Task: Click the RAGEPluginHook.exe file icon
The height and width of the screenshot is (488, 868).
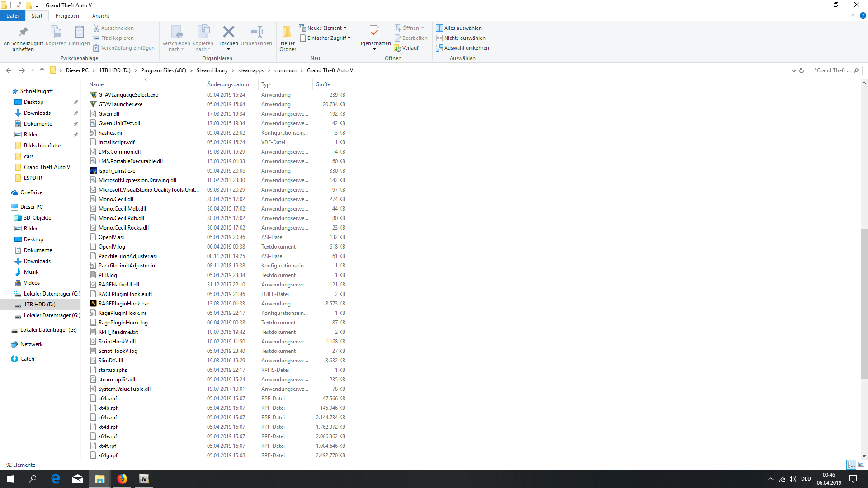Action: [x=93, y=304]
